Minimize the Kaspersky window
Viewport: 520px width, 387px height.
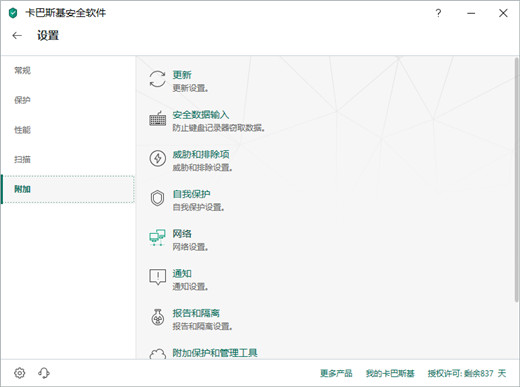tap(471, 13)
